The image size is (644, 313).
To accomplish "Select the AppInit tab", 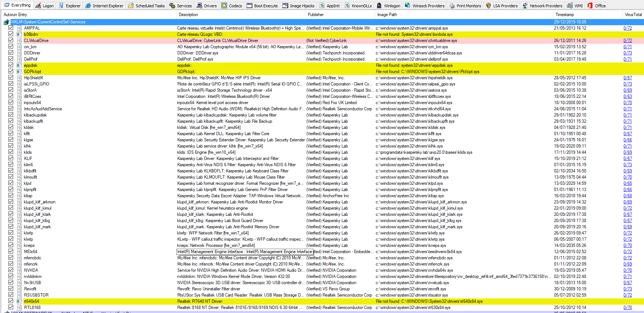I will [329, 5].
